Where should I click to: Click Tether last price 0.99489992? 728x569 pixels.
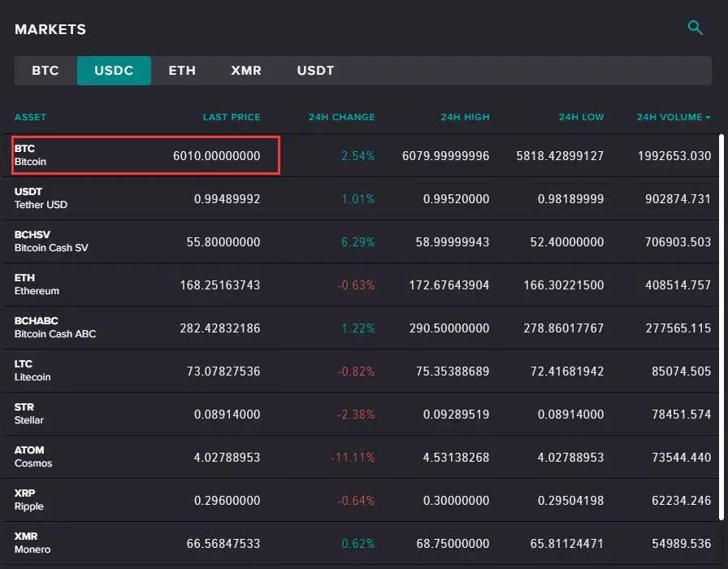point(227,199)
